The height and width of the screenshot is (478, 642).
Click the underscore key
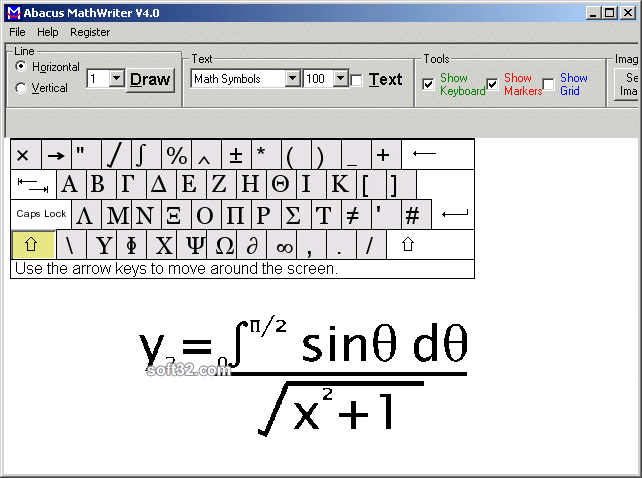coord(356,154)
